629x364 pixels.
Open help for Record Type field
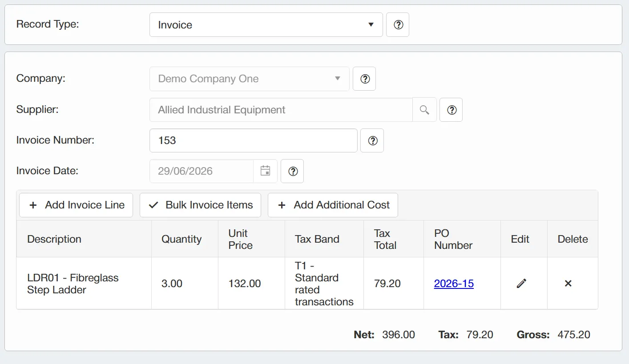pyautogui.click(x=398, y=25)
